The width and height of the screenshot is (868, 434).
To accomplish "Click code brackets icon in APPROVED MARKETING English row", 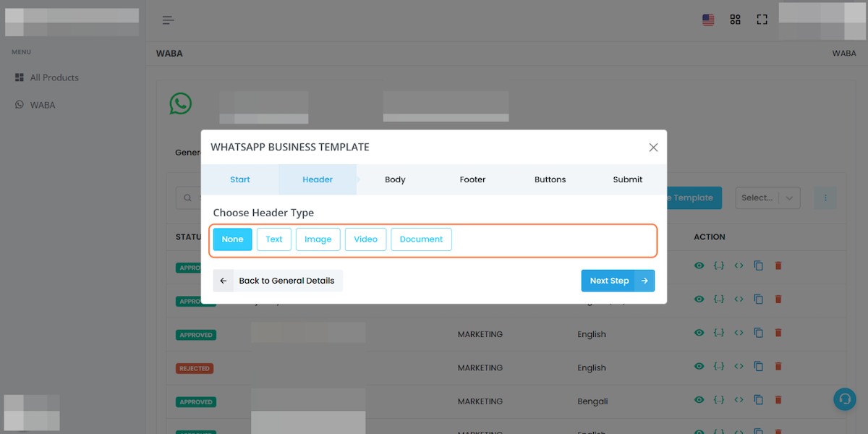I will 739,333.
